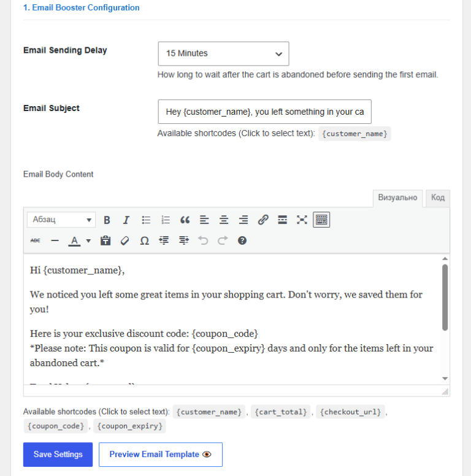Click '1. Email Booster Configuration' heading
The height and width of the screenshot is (476, 471).
pyautogui.click(x=82, y=7)
